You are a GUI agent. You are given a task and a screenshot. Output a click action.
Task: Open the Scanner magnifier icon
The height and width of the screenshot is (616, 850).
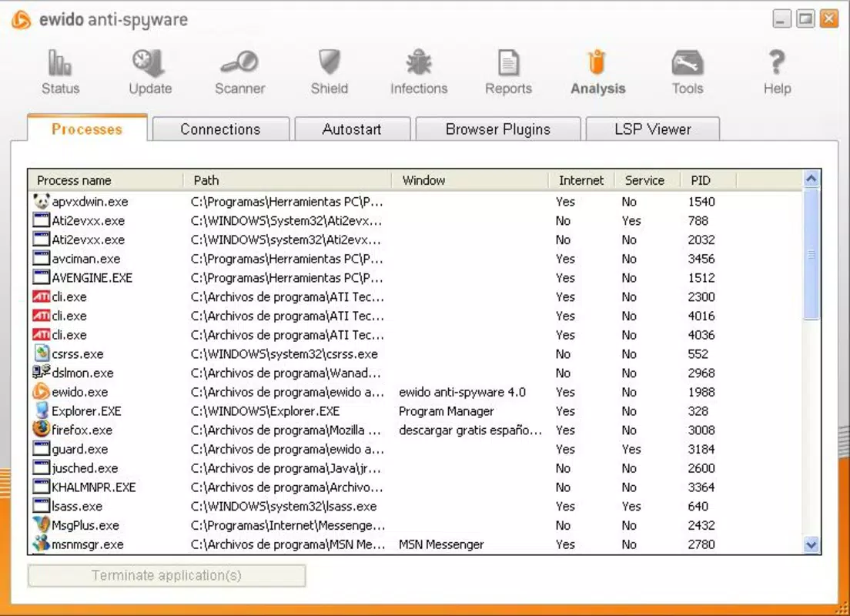239,62
